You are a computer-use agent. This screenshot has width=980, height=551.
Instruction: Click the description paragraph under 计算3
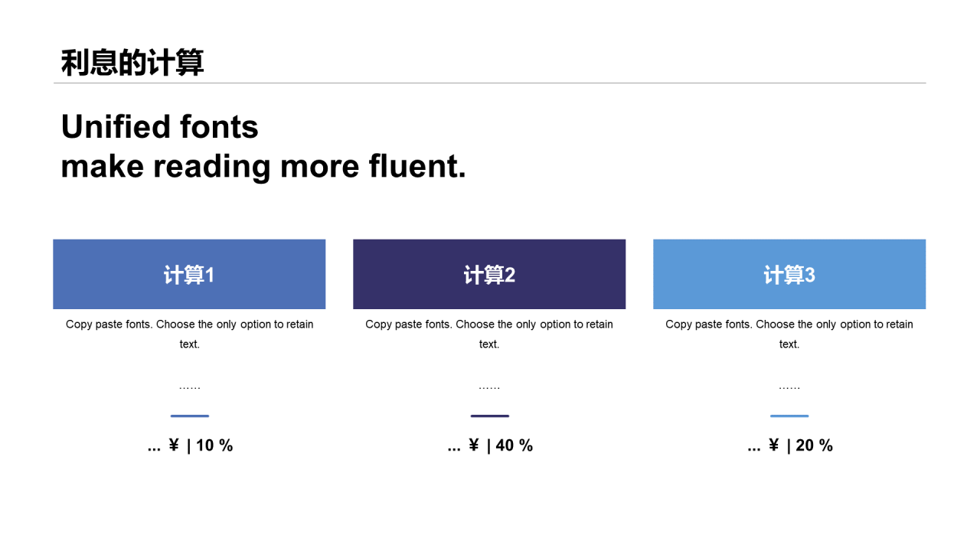point(789,334)
